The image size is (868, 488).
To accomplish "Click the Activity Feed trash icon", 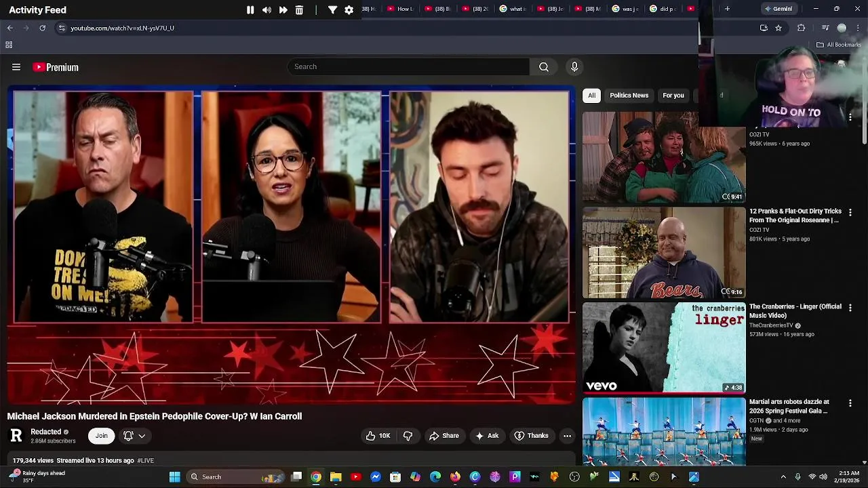I will coord(299,10).
